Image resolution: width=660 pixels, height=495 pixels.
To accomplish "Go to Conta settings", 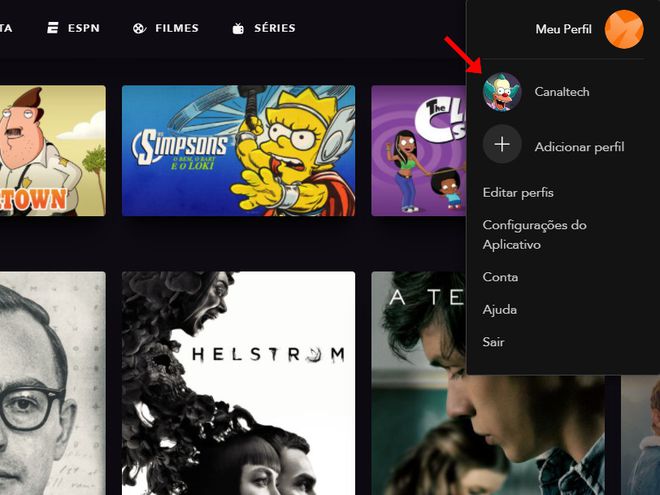I will (500, 277).
